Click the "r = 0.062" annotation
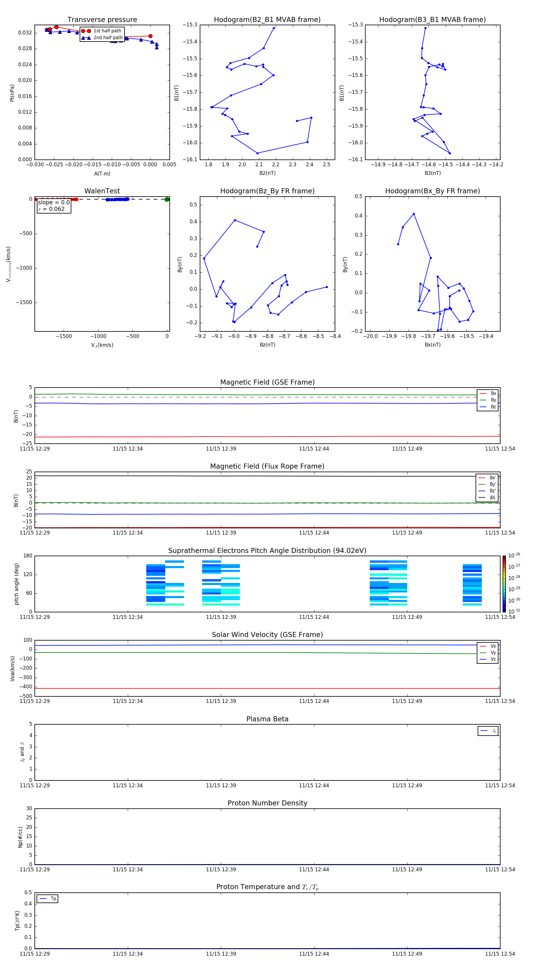The width and height of the screenshot is (535, 980). [x=51, y=209]
